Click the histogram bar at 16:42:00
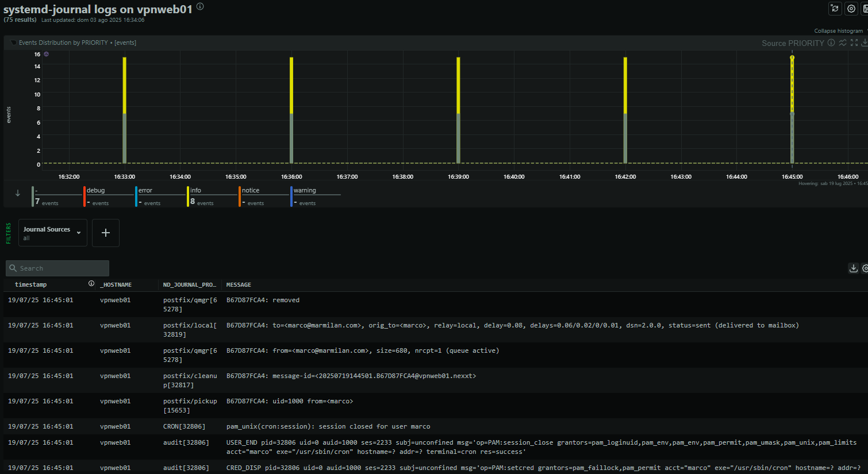The height and width of the screenshot is (474, 868). tap(625, 110)
